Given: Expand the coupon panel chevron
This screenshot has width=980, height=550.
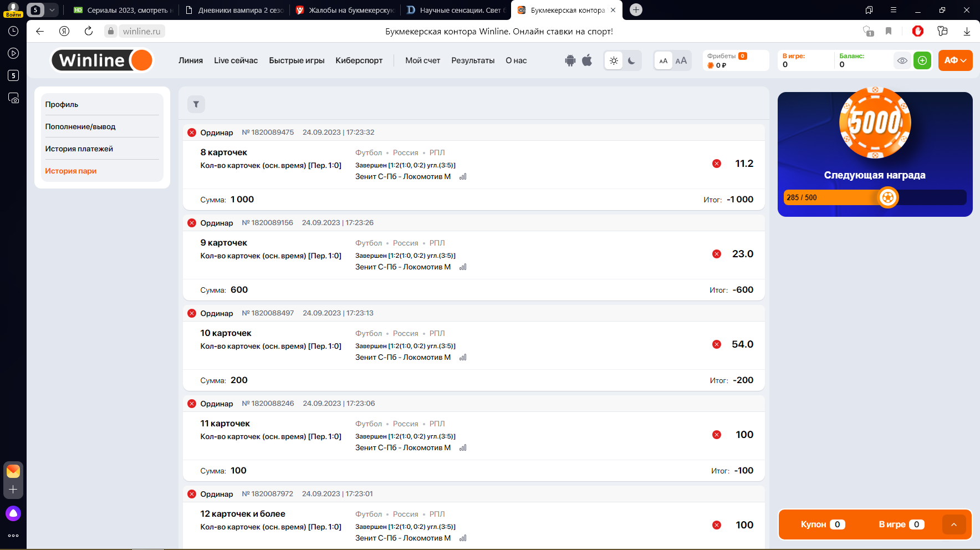Looking at the screenshot, I should click(953, 524).
